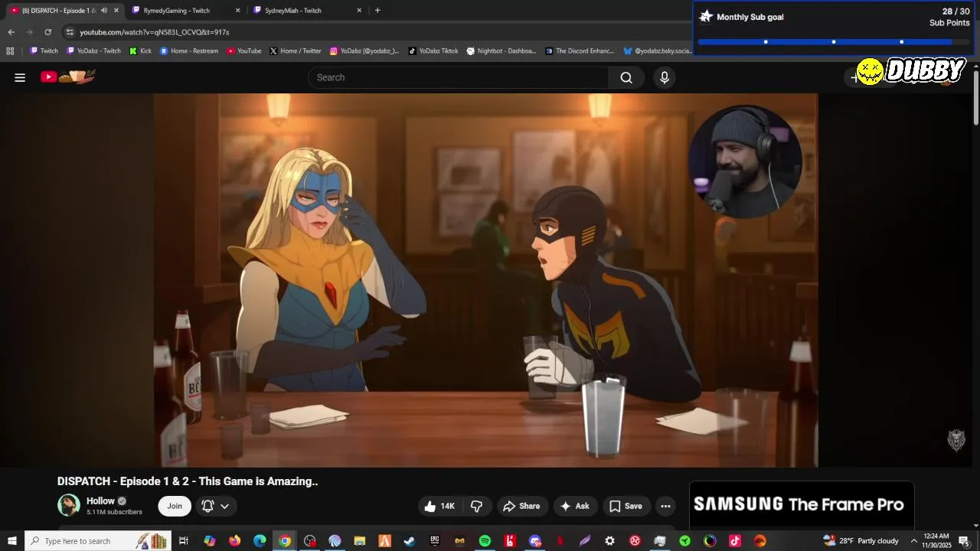
Task: Open the YoDabz - Twitch bookmark
Action: click(x=93, y=51)
